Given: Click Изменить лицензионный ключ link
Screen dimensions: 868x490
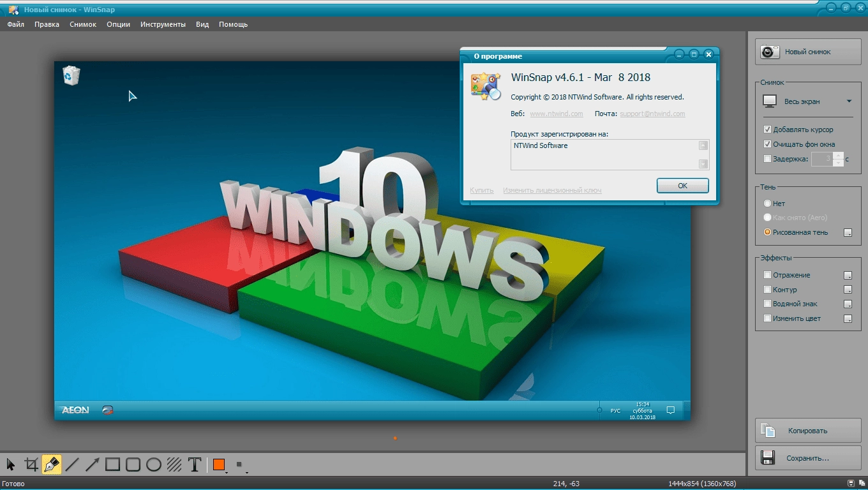Looking at the screenshot, I should (x=552, y=190).
